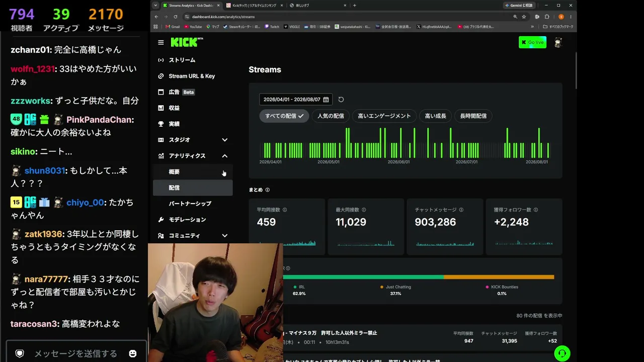Screen dimensions: 644x362
Task: Click the shield icon in the chat input
Action: pyautogui.click(x=20, y=353)
